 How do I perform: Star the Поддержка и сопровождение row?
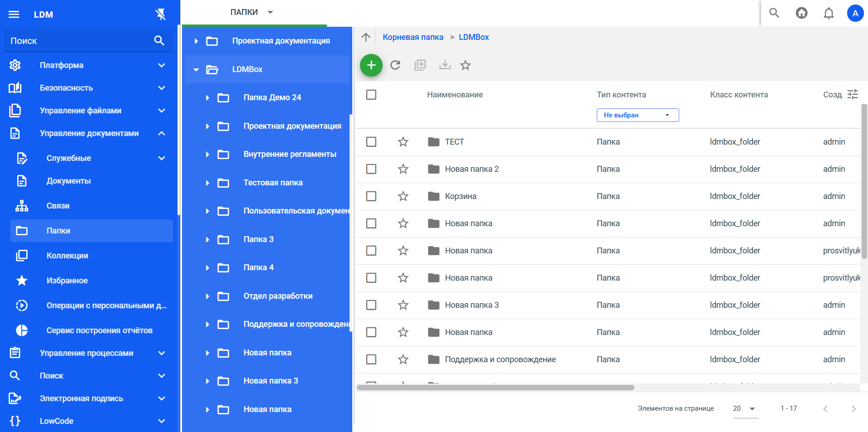tap(403, 359)
